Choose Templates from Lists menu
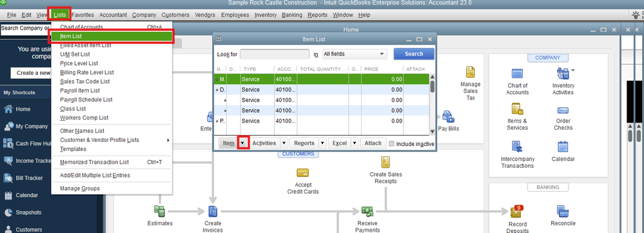The height and width of the screenshot is (233, 644). coord(112,149)
